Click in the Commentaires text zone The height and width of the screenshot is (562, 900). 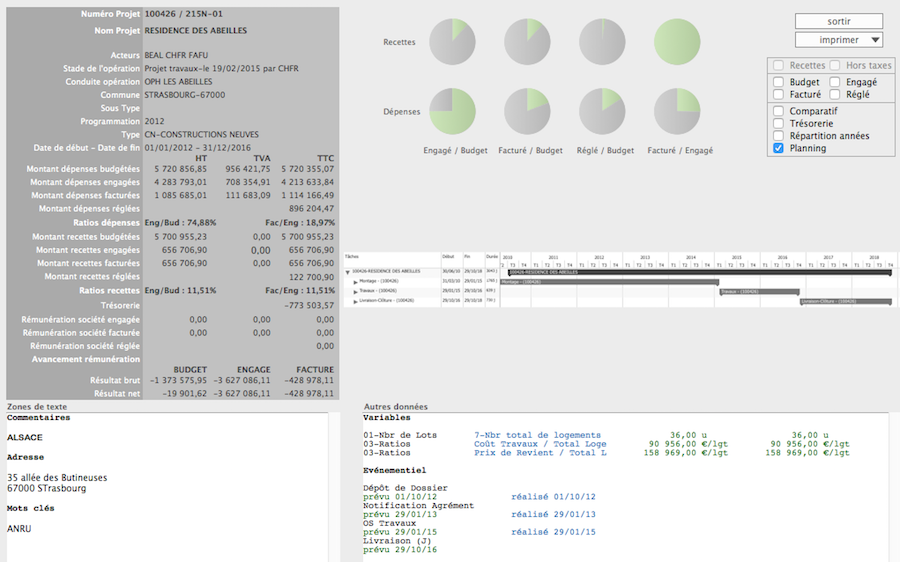(x=167, y=487)
